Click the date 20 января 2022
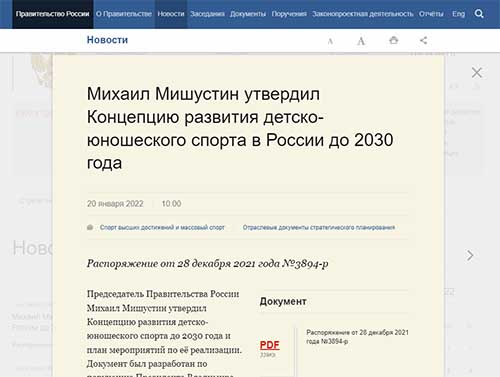Viewport: 500px width, 377px height. tap(115, 204)
